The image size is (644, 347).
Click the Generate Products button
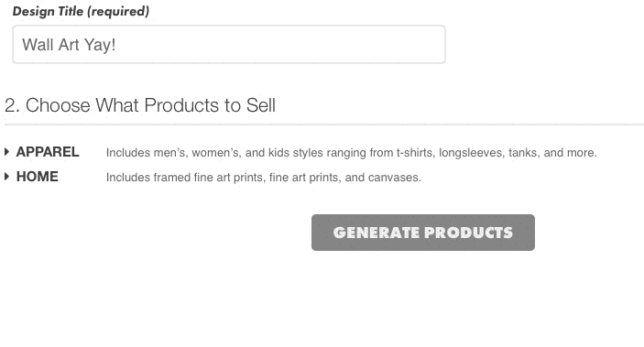tap(423, 233)
